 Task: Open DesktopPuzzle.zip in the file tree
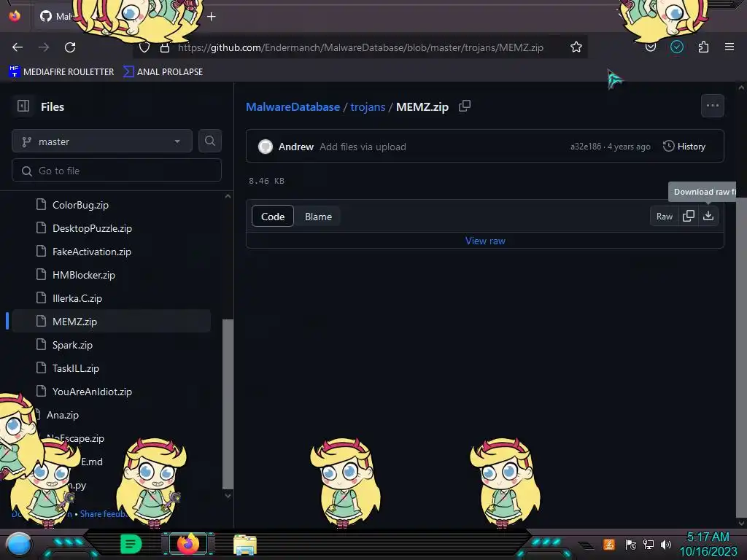(x=92, y=228)
